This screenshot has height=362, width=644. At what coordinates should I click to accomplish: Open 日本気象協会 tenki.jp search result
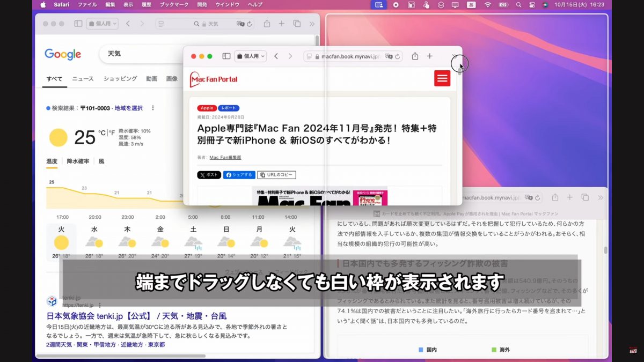[137, 316]
